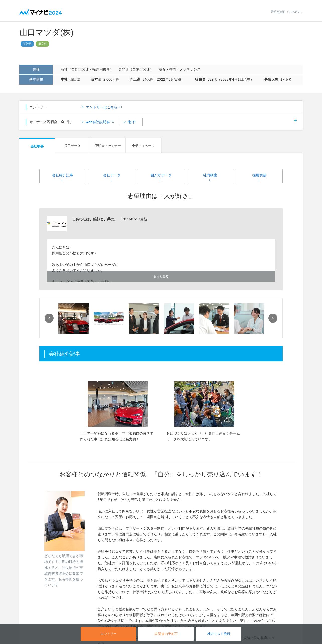Expand the 他1件 dropdown
The image size is (322, 644).
coord(131,122)
